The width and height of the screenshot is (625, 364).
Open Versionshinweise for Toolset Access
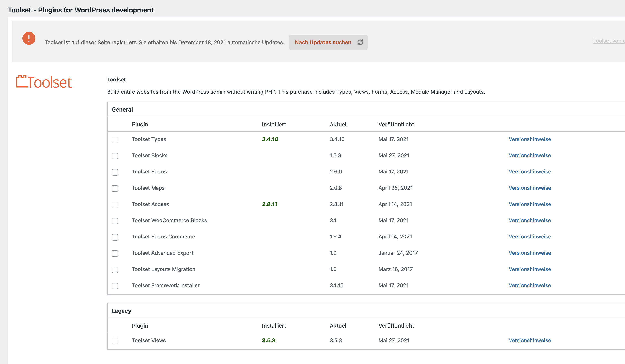pyautogui.click(x=530, y=204)
